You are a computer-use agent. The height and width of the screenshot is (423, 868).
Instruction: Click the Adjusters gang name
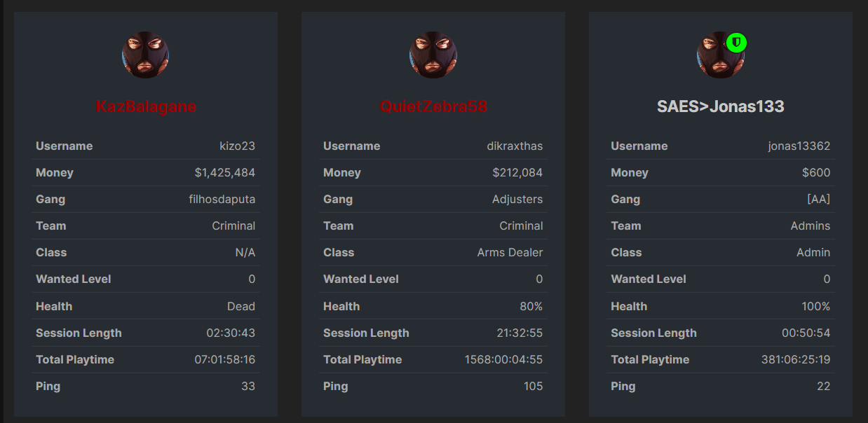[517, 199]
